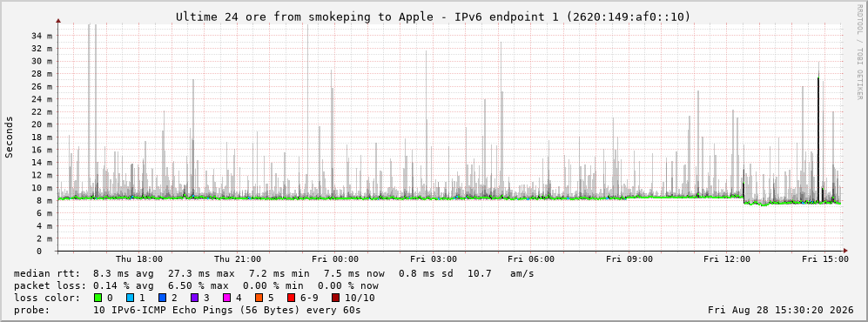Click the Fri 03:00 time axis label

(x=434, y=259)
